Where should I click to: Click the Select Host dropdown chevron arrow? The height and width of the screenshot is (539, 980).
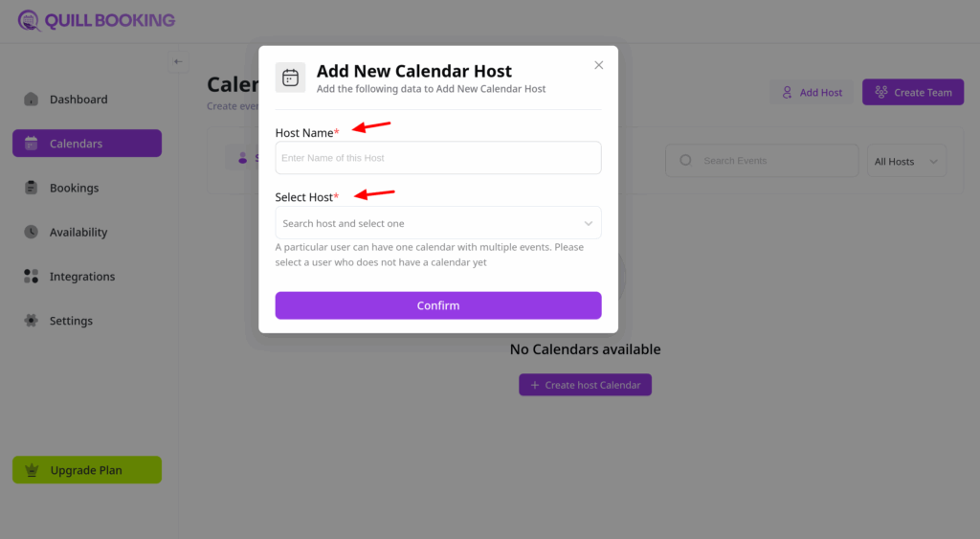tap(589, 223)
